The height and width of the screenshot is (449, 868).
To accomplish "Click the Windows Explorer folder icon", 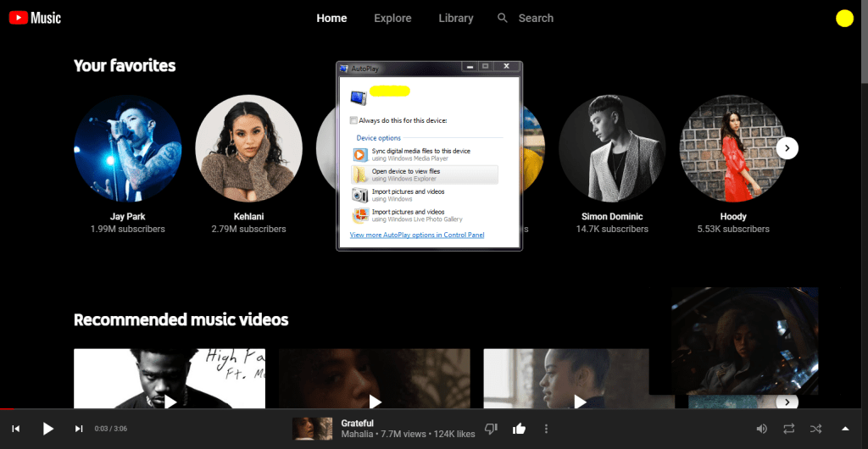I will pyautogui.click(x=359, y=175).
